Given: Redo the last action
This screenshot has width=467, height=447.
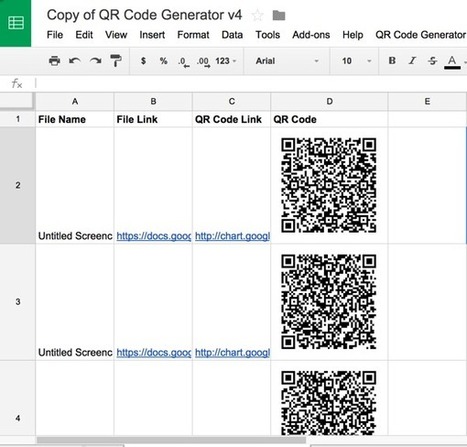Looking at the screenshot, I should pyautogui.click(x=95, y=61).
